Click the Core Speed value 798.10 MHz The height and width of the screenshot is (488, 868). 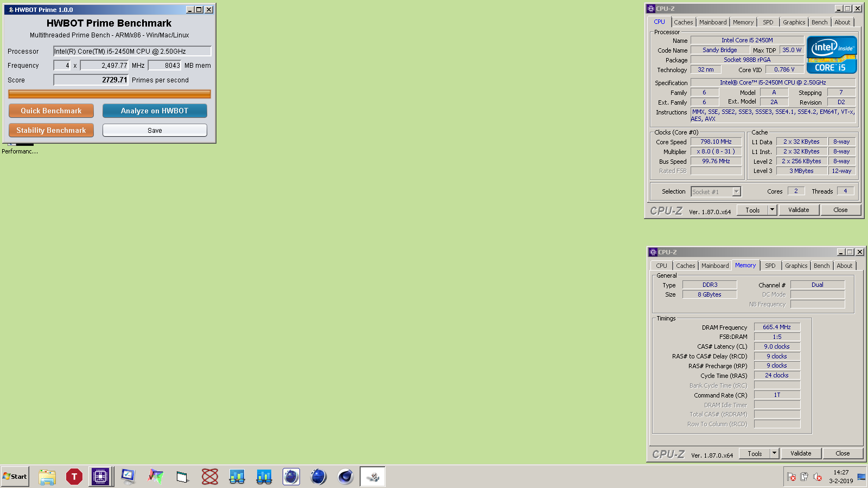click(716, 142)
